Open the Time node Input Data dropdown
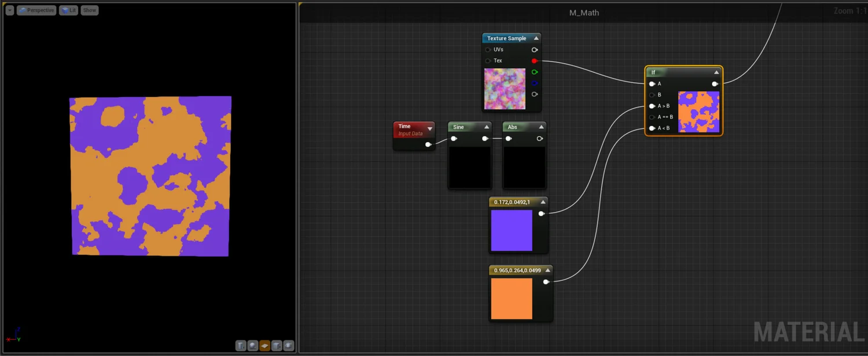Image resolution: width=868 pixels, height=356 pixels. (x=429, y=128)
